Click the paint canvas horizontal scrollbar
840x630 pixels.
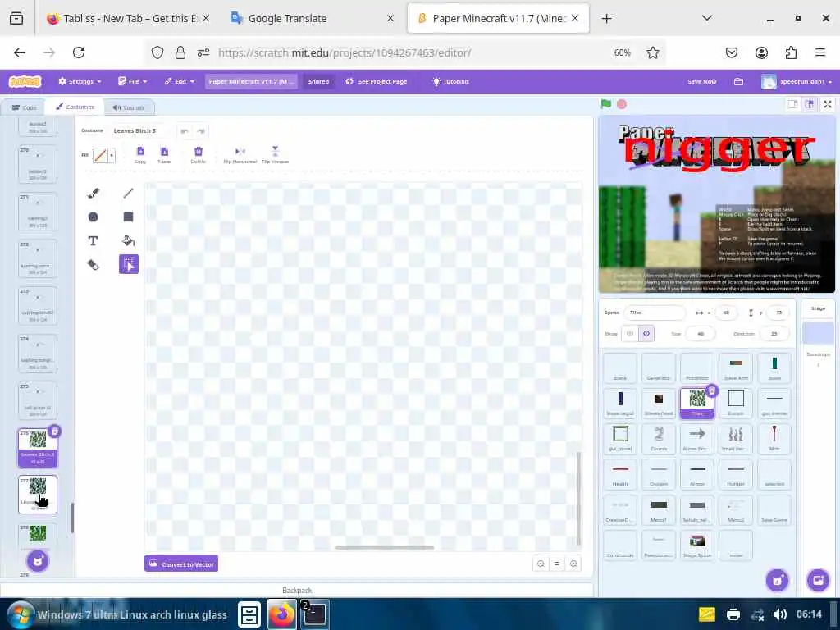pyautogui.click(x=384, y=547)
